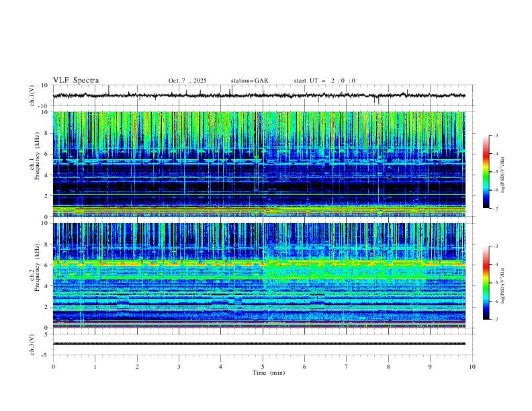Screen dimensions: 532x411
Task: Click the ch.2 spectrogram panel
Action: coord(259,275)
